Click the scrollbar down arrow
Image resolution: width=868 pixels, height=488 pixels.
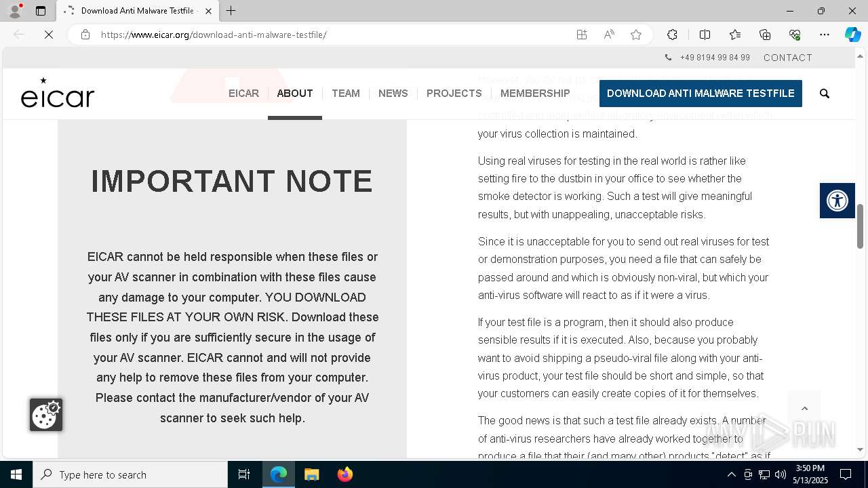[x=860, y=449]
